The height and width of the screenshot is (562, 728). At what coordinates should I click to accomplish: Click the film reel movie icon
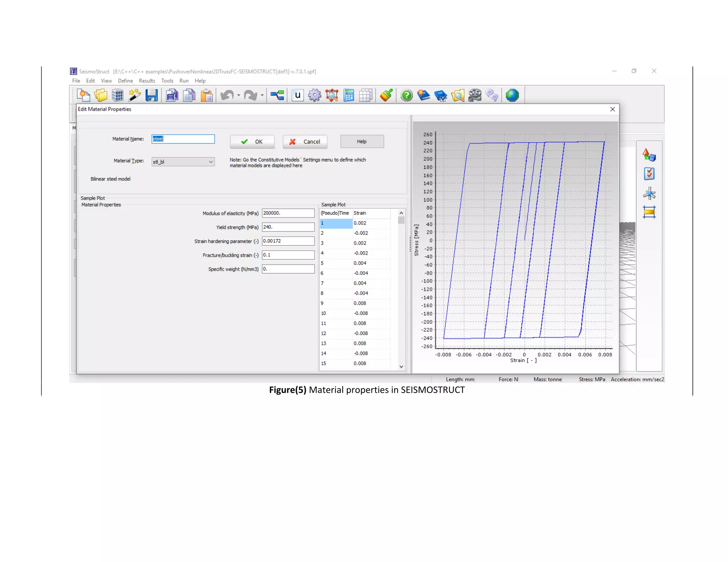475,95
